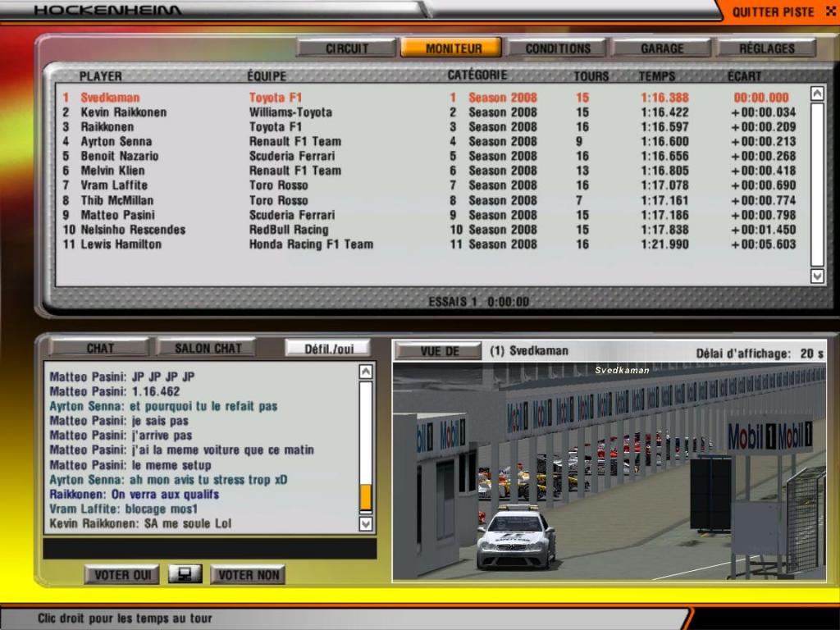The image size is (840, 630).
Task: Select the Moniteur tab
Action: pyautogui.click(x=452, y=48)
